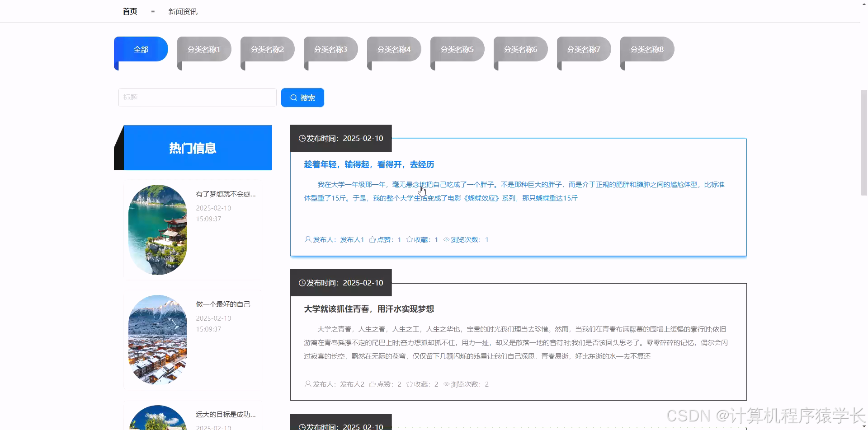Viewport: 868px width, 430px height.
Task: Click the thumbs-up icon of 发布人2 article
Action: pyautogui.click(x=373, y=384)
